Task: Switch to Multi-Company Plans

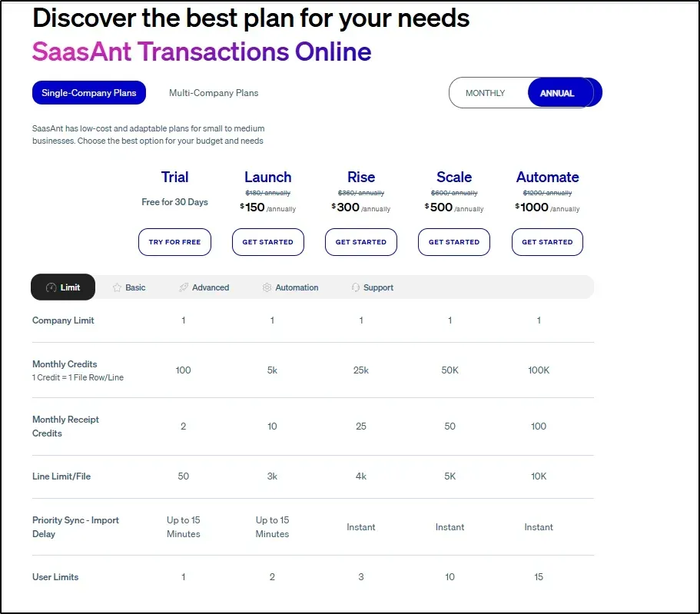Action: [214, 93]
